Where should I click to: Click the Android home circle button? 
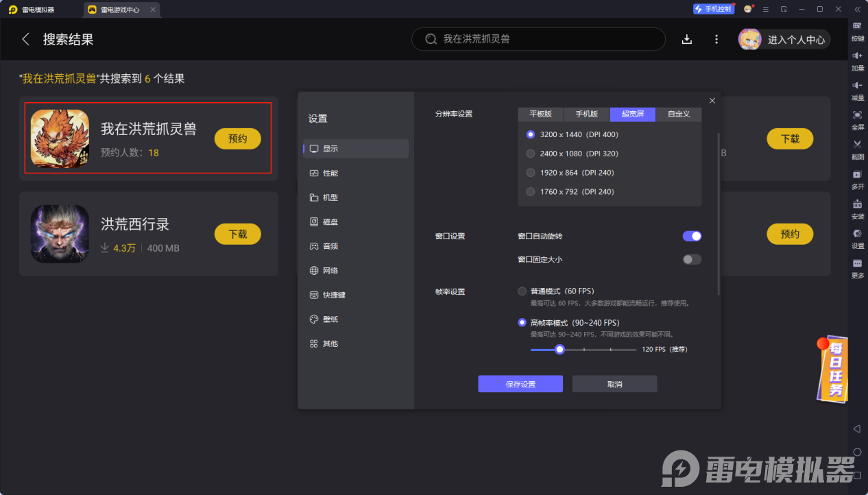pos(857,452)
